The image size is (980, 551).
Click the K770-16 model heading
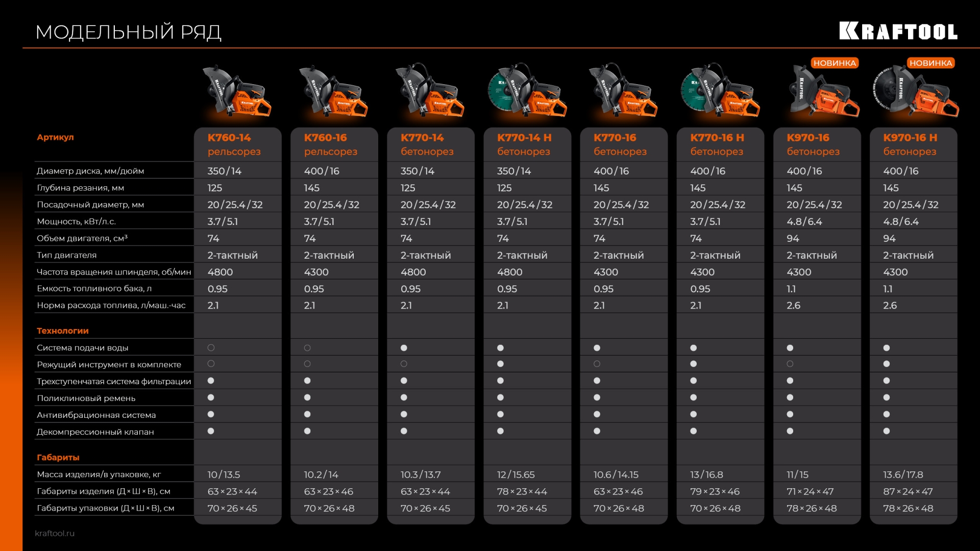(615, 138)
